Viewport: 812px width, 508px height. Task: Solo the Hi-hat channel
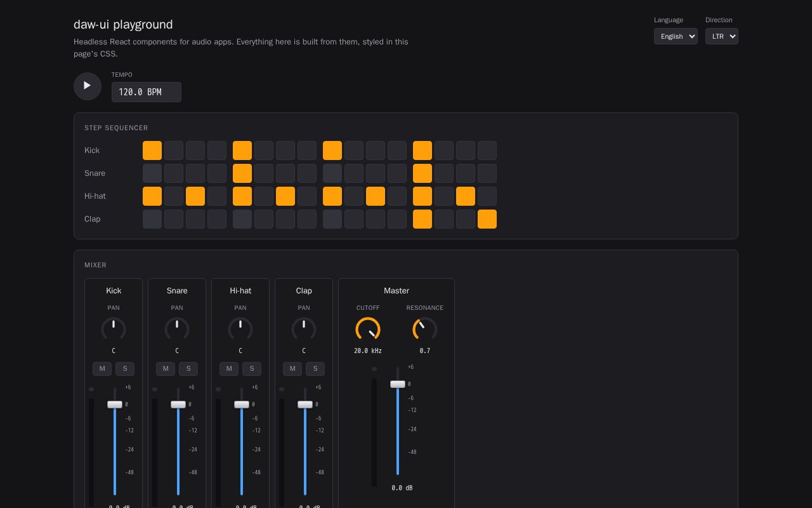pos(252,369)
